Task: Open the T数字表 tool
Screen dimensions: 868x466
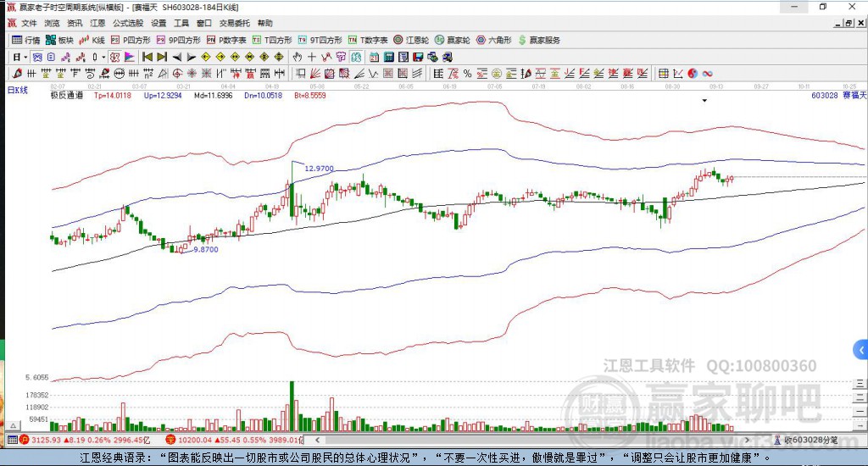Action: click(x=368, y=40)
